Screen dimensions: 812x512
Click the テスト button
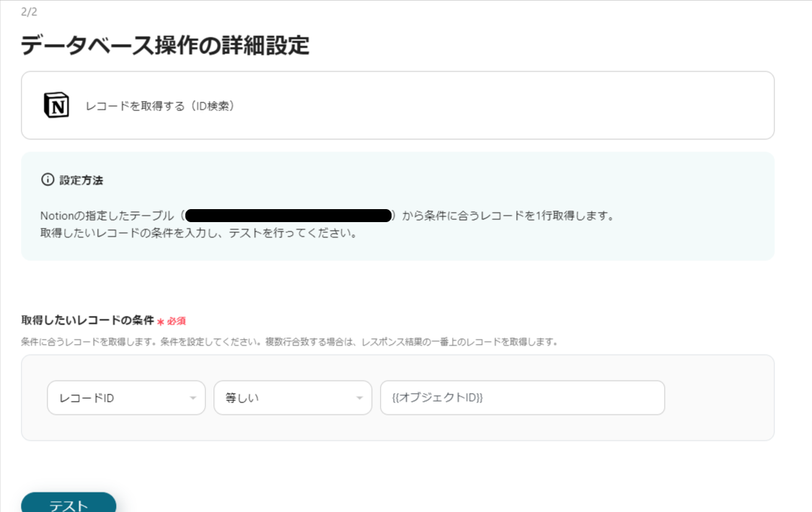point(69,503)
